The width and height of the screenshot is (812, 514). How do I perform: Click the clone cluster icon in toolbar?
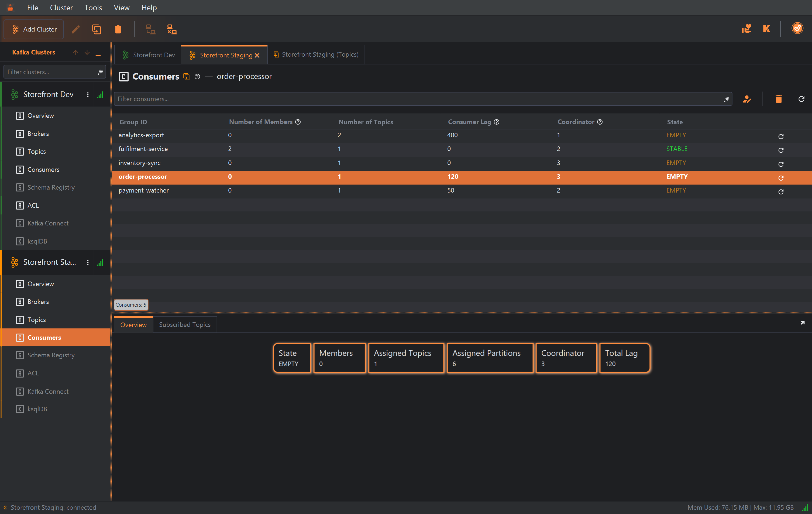tap(97, 29)
